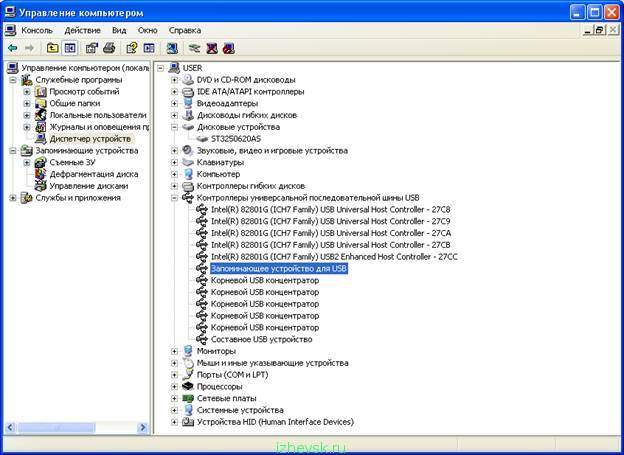
Task: Collapse Дисковые устройства category
Action: 174,127
